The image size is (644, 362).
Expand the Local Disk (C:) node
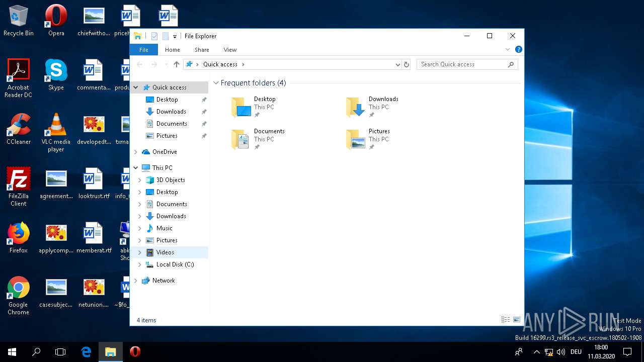(140, 264)
